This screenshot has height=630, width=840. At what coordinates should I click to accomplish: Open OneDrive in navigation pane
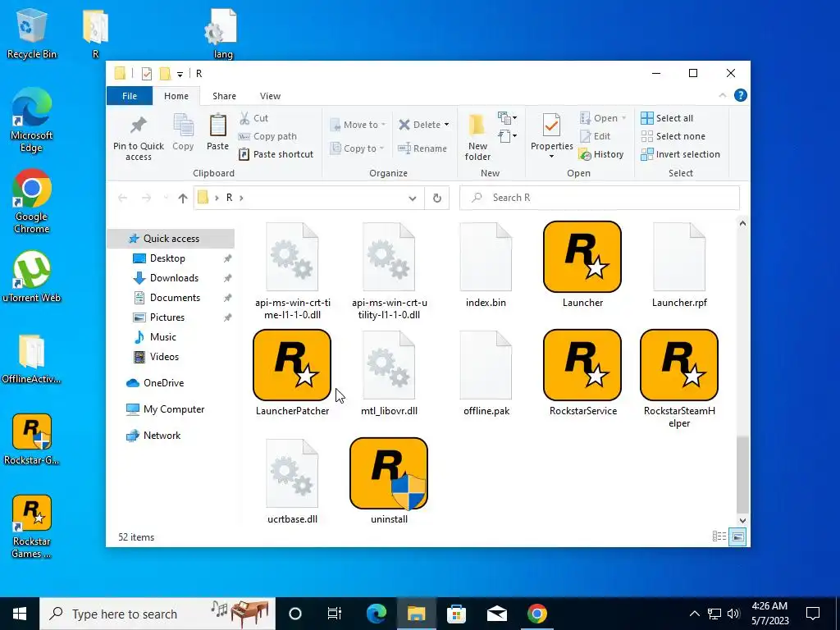click(163, 383)
